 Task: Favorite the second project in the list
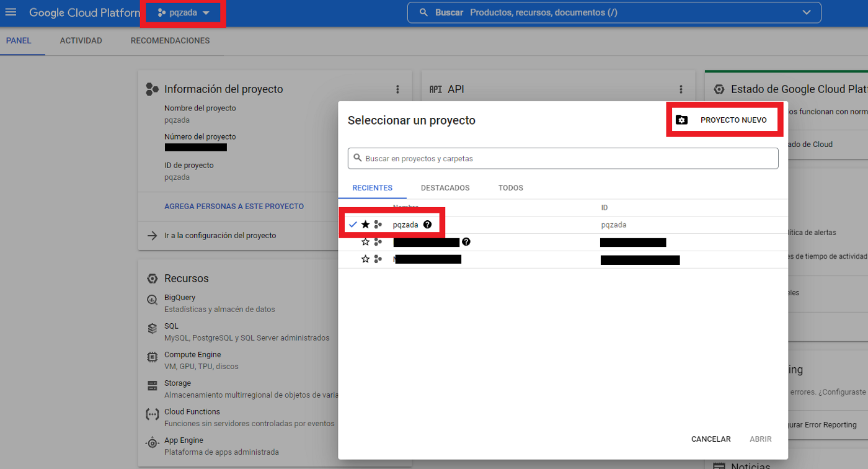(365, 241)
